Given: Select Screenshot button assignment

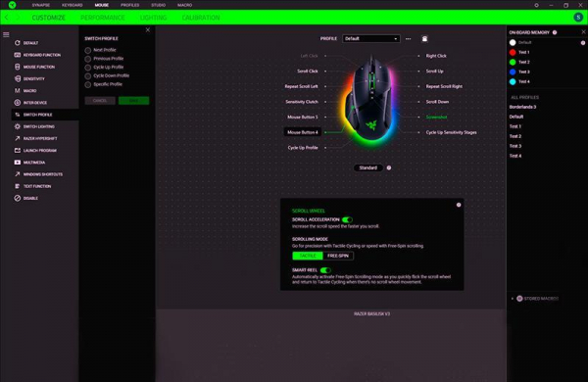Looking at the screenshot, I should tap(436, 117).
